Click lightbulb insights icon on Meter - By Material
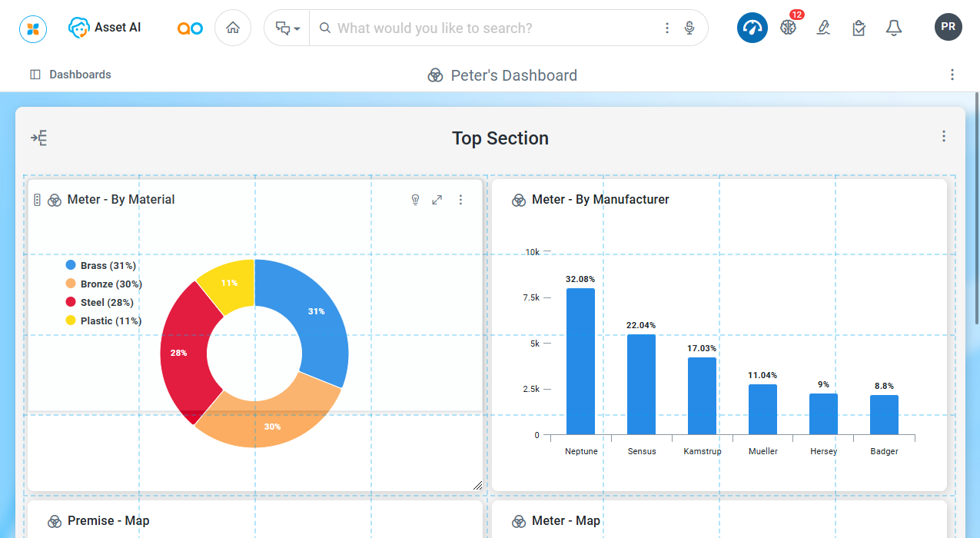The height and width of the screenshot is (538, 980). coord(415,200)
